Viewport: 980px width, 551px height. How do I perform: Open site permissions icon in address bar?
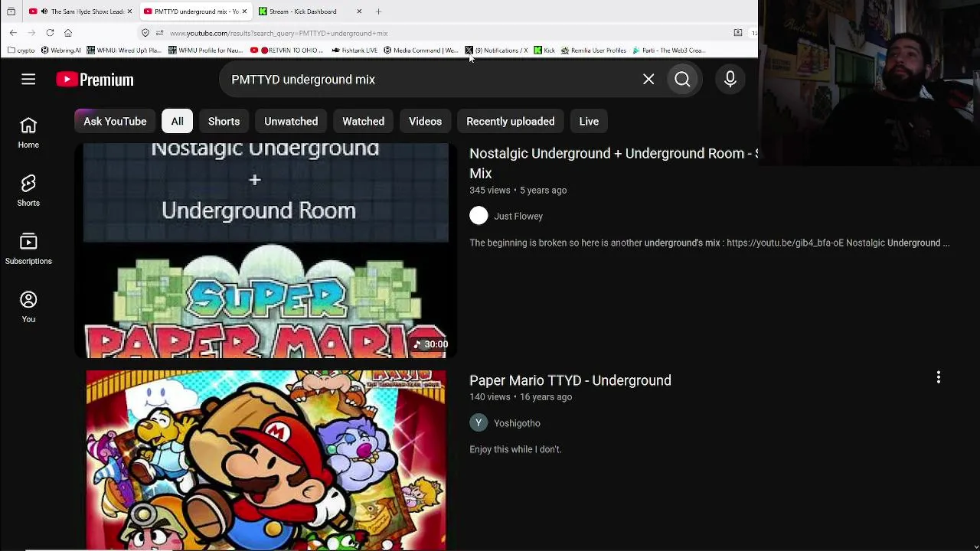pos(159,33)
